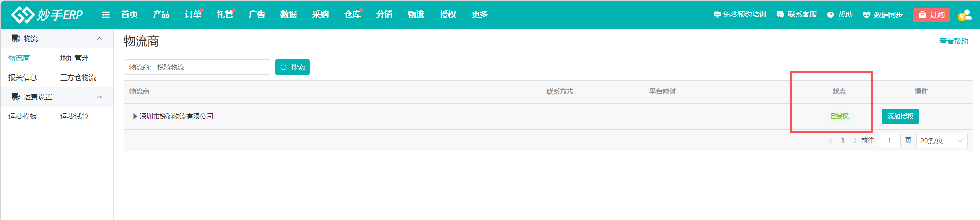Click the 平台映射 column header
This screenshot has width=980, height=220.
tap(663, 91)
